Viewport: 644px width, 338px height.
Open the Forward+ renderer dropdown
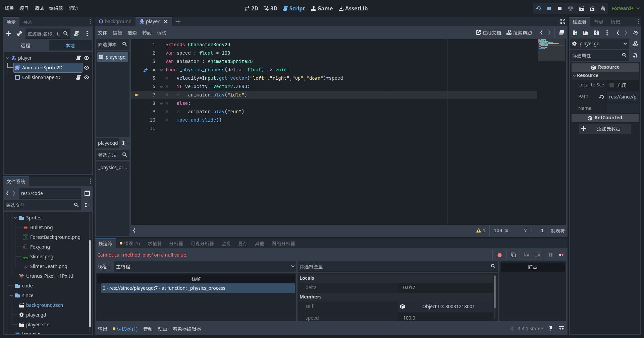[625, 8]
